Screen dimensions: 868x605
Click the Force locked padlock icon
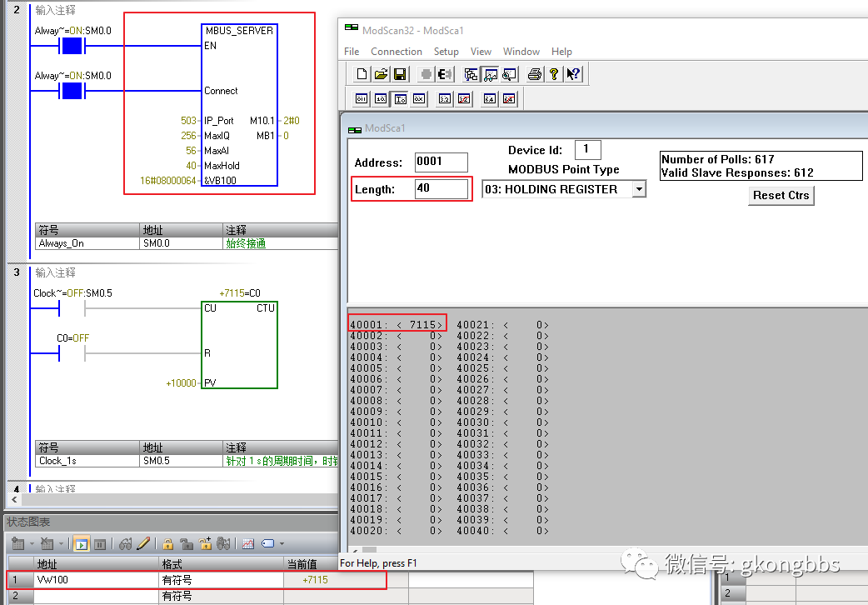[x=168, y=544]
